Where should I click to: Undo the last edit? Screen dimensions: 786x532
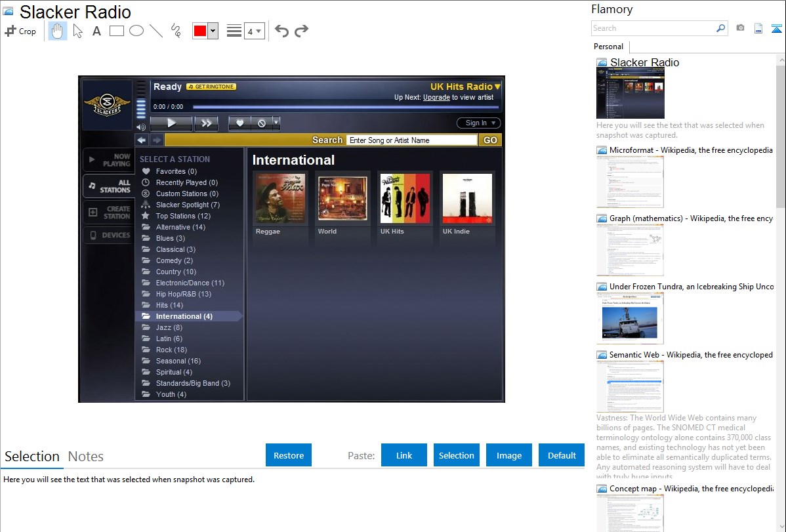pyautogui.click(x=281, y=31)
